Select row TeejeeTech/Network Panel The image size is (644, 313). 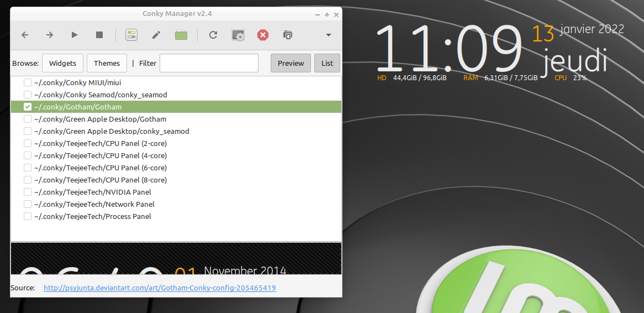click(x=176, y=204)
